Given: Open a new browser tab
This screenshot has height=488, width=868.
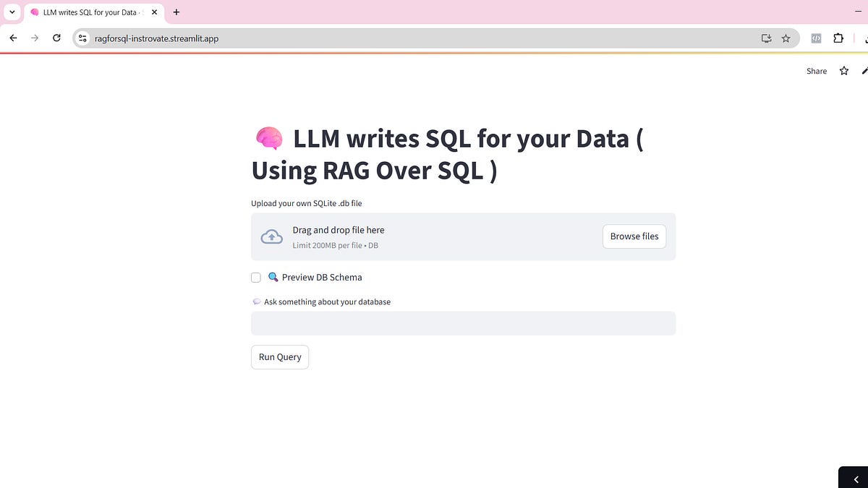Looking at the screenshot, I should pyautogui.click(x=176, y=12).
